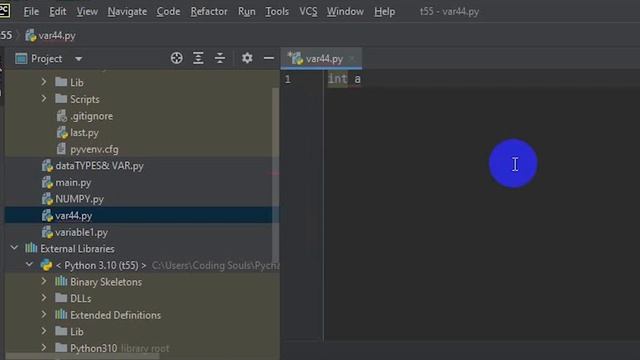Click the .gitignore file icon

tap(62, 116)
